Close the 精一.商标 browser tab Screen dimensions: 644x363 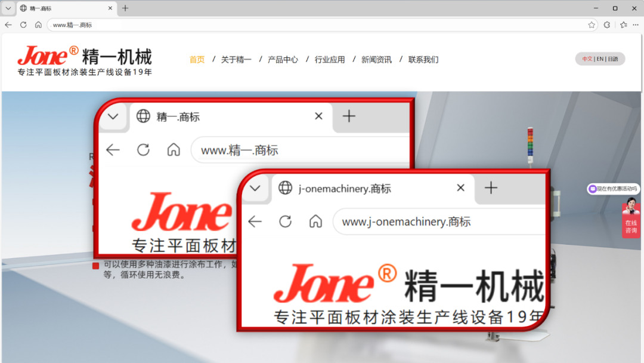pos(110,8)
